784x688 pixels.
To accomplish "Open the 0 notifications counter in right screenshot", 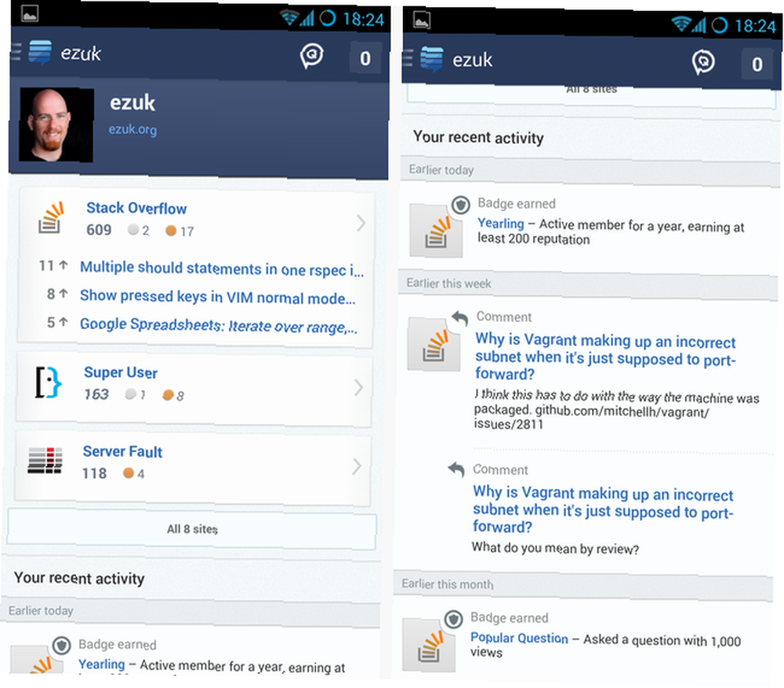I will (x=757, y=64).
